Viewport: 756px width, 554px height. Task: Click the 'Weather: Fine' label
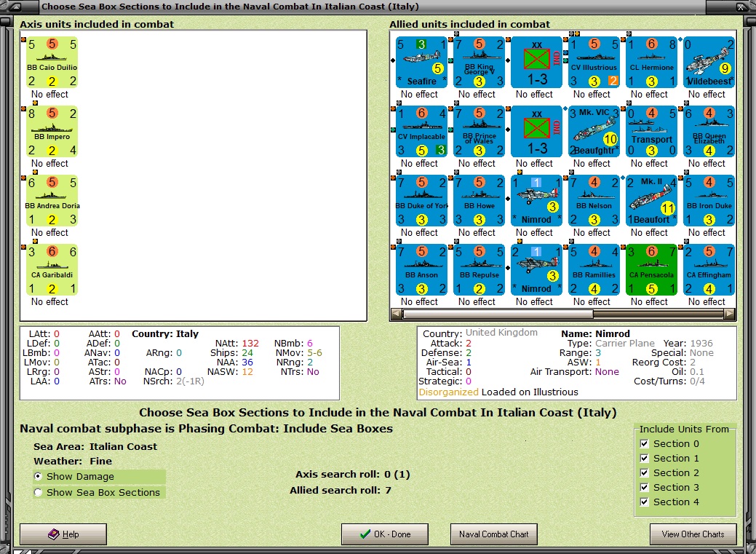73,461
